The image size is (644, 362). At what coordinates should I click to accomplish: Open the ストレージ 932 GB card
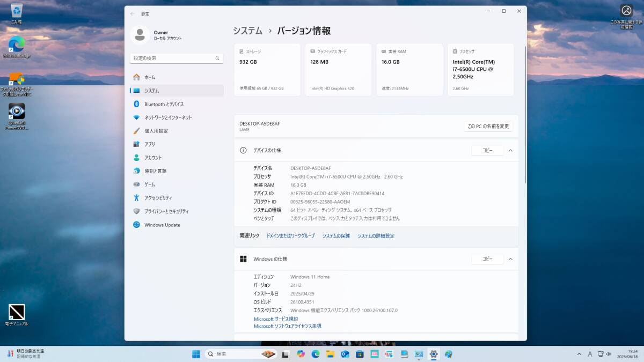point(267,70)
